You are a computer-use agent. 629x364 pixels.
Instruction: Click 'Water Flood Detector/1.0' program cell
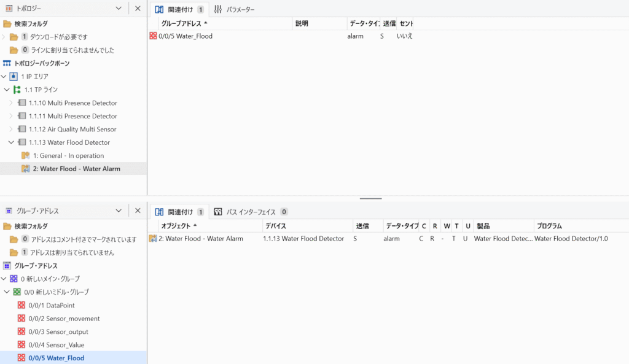coord(571,239)
